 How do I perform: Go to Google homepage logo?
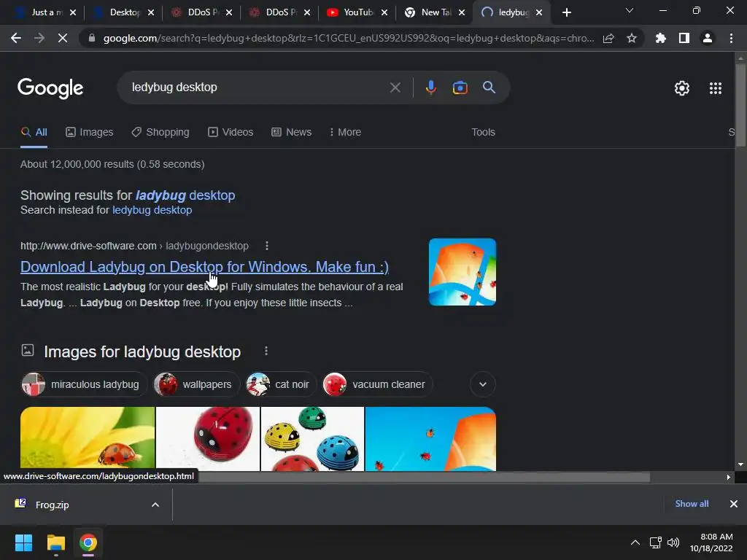pos(50,88)
